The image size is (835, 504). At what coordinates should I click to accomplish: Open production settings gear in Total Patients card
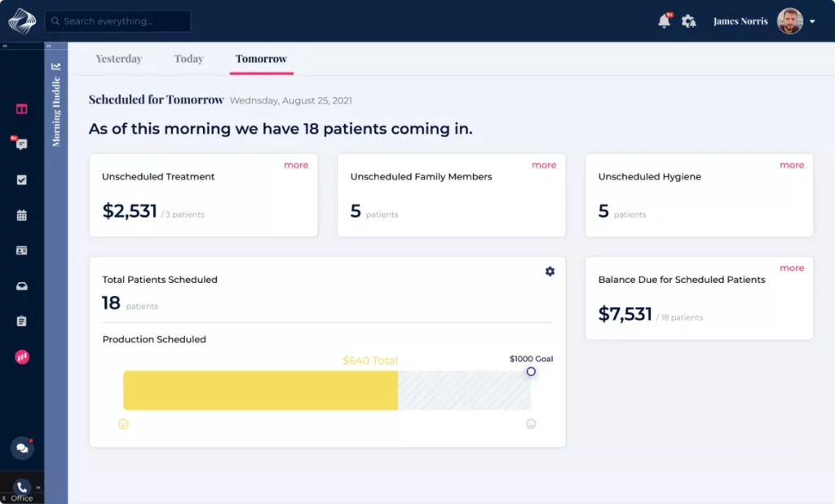[550, 272]
